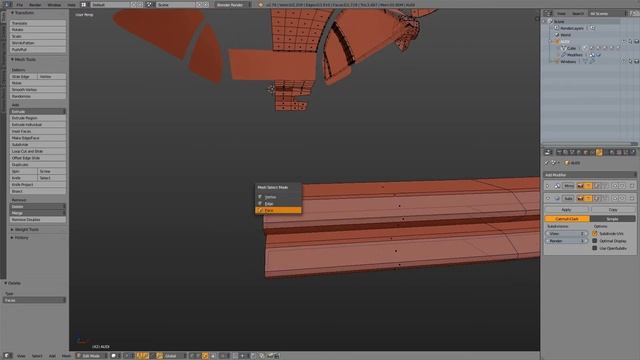This screenshot has height=360, width=640.
Task: Select the Render camera tab in Properties
Action: coord(560,152)
